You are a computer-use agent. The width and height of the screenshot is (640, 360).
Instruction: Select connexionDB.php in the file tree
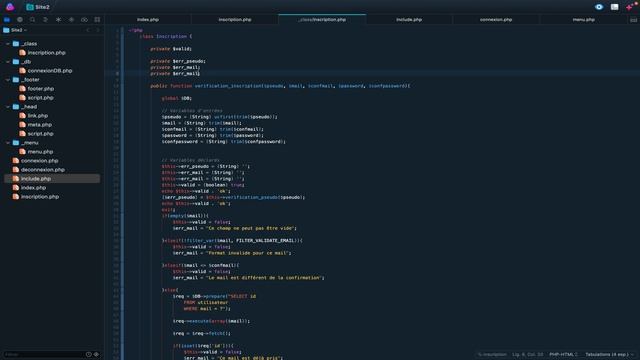49,71
